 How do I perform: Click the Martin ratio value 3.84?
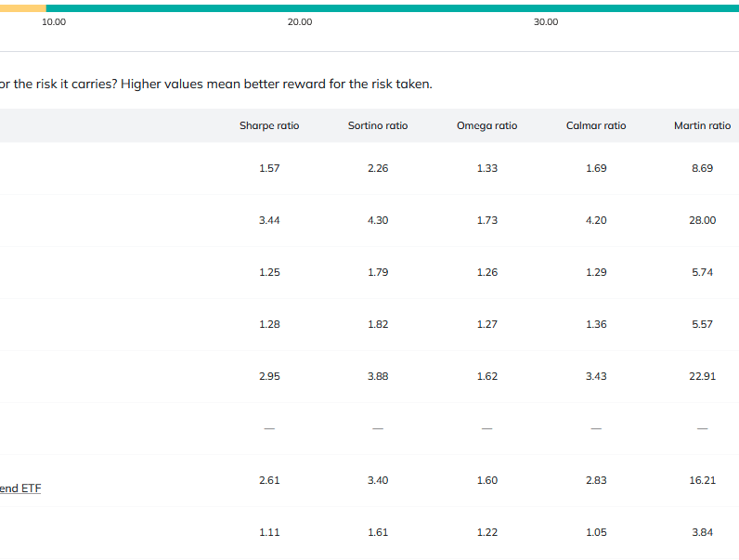click(x=702, y=532)
